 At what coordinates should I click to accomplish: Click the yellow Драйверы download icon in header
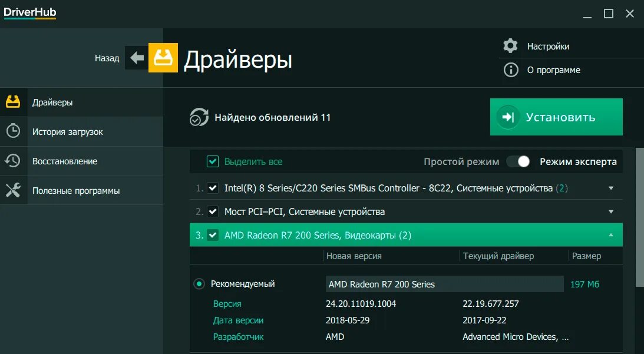click(163, 58)
